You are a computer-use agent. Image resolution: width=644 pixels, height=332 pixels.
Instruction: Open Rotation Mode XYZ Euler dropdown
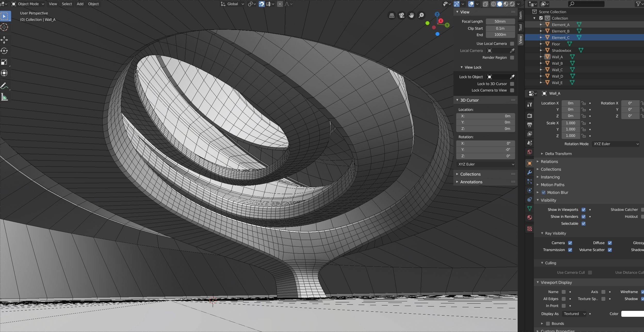pyautogui.click(x=616, y=144)
